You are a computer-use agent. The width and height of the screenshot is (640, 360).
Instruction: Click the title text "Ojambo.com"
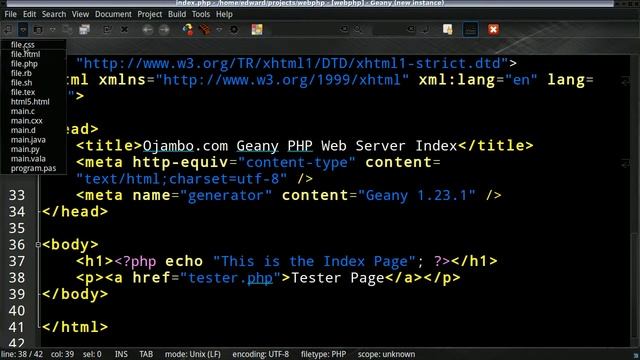click(185, 146)
